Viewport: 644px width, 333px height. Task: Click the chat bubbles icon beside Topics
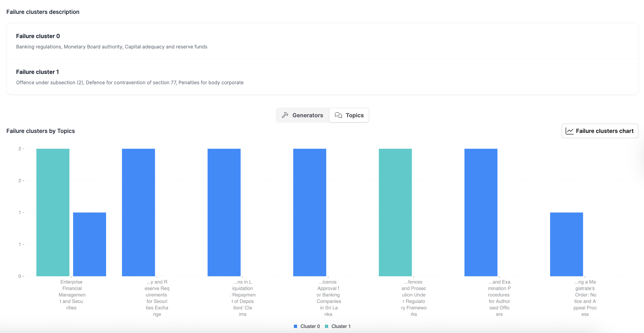click(x=338, y=115)
